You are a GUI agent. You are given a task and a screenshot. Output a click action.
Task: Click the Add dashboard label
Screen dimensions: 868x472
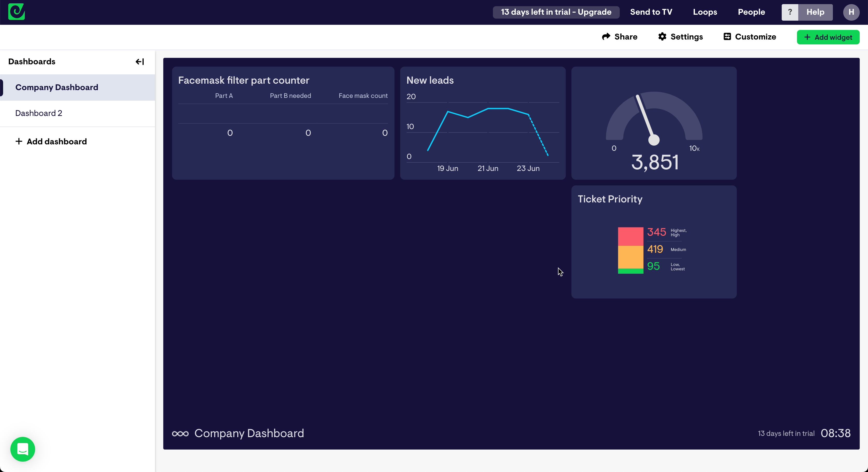pos(57,141)
